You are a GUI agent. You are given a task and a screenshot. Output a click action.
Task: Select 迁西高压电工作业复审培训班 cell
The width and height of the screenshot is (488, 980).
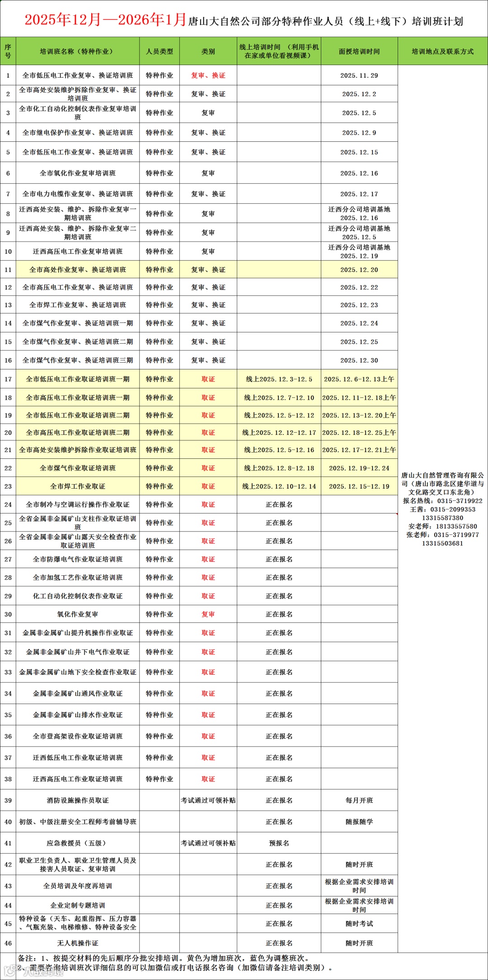78,252
